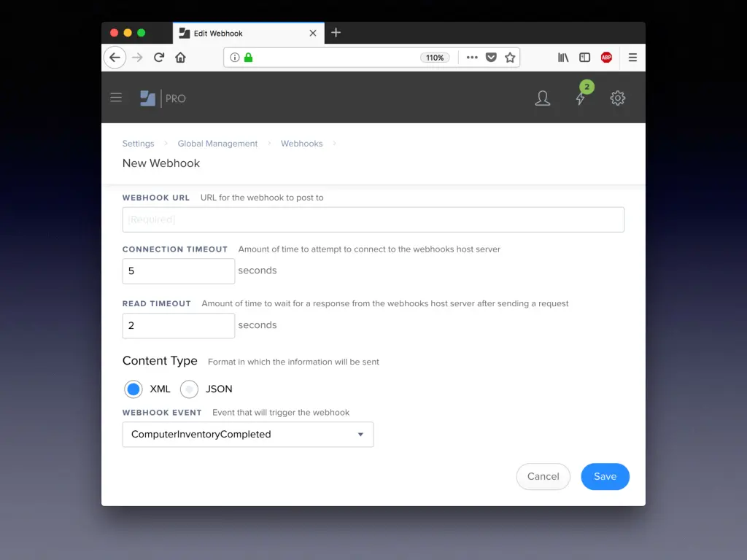Go back with the browser back arrow
This screenshot has width=747, height=560.
[x=115, y=58]
